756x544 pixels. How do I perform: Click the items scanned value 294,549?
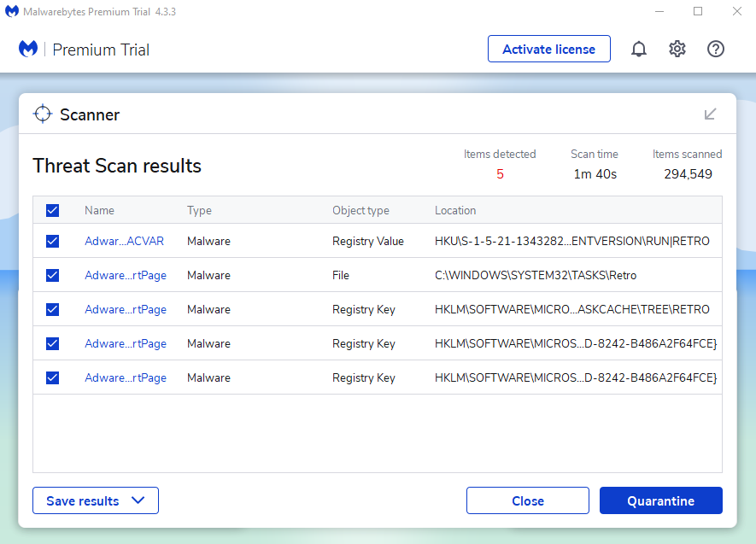point(688,174)
